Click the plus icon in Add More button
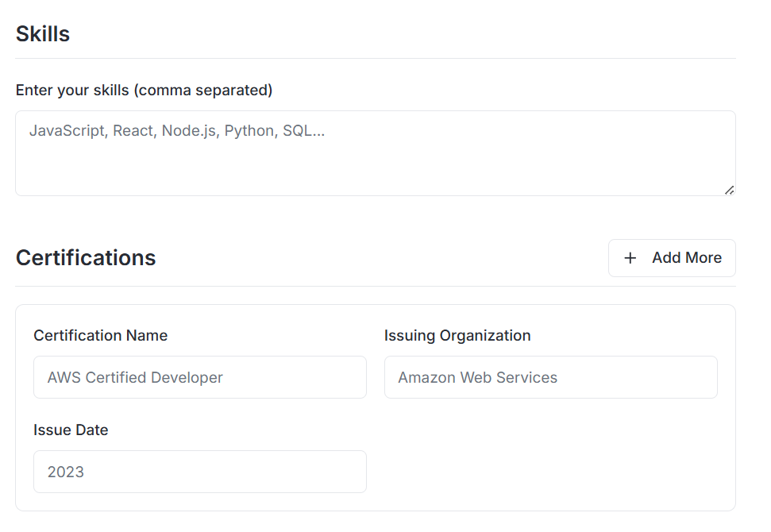 (630, 258)
